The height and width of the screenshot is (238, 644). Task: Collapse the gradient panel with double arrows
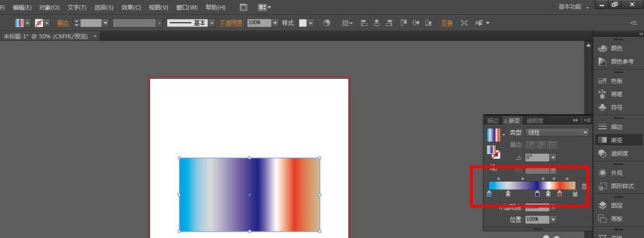click(575, 121)
